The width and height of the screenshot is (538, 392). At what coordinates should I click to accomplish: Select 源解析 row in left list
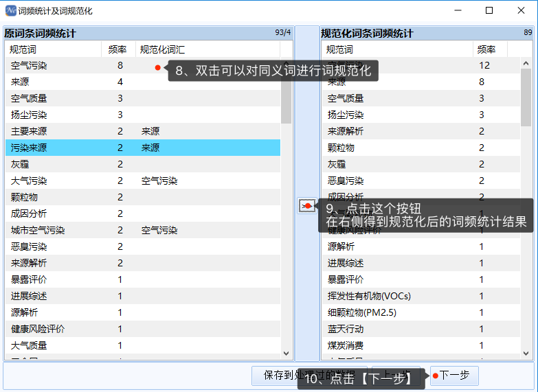point(143,312)
